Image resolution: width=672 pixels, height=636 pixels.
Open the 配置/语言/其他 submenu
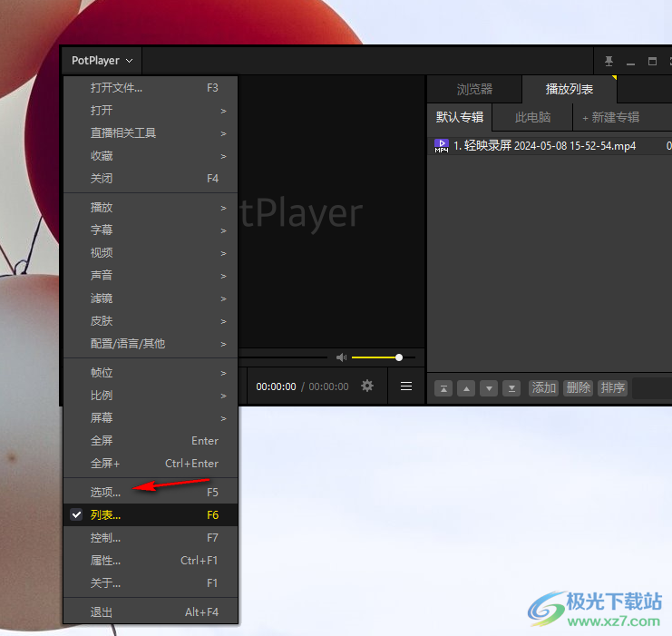151,344
